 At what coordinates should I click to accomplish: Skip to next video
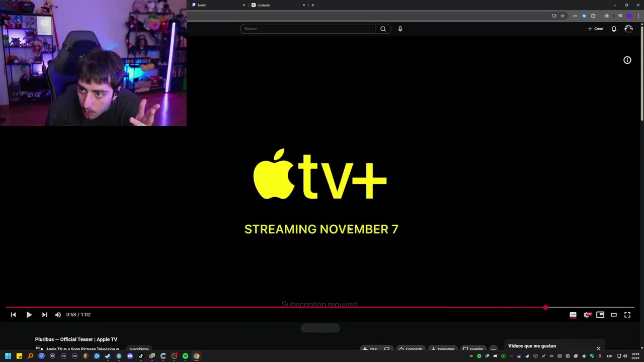coord(44,315)
